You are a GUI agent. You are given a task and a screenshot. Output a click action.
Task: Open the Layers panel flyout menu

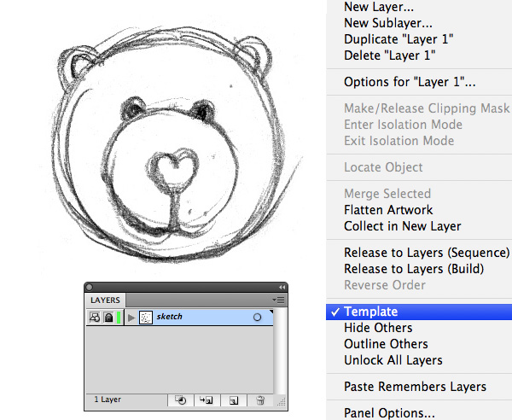(x=278, y=300)
